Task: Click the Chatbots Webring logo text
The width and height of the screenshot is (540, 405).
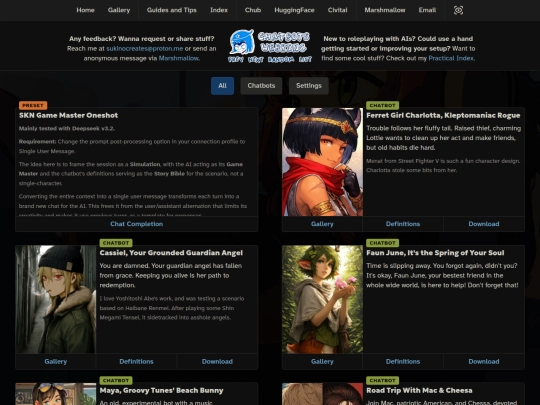Action: point(284,42)
